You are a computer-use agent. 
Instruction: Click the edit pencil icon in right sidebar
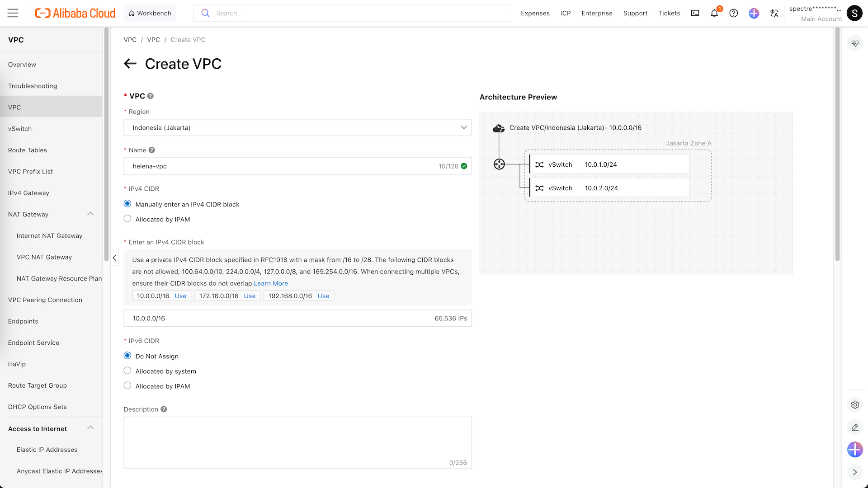[x=855, y=427]
